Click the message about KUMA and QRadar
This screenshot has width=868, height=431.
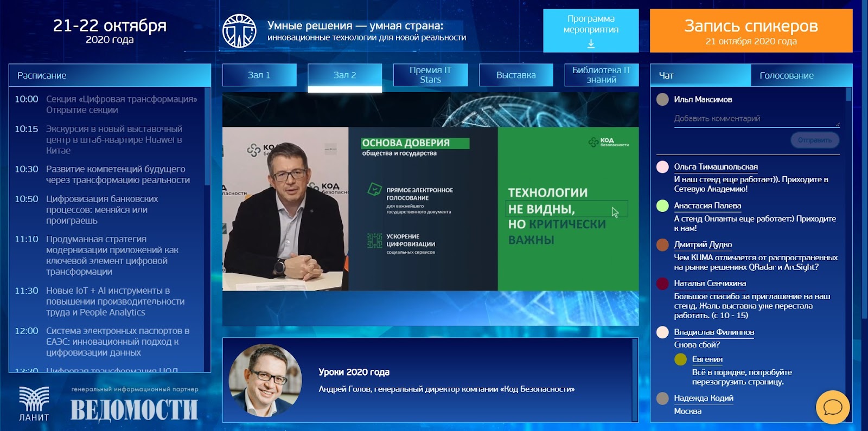coord(756,262)
